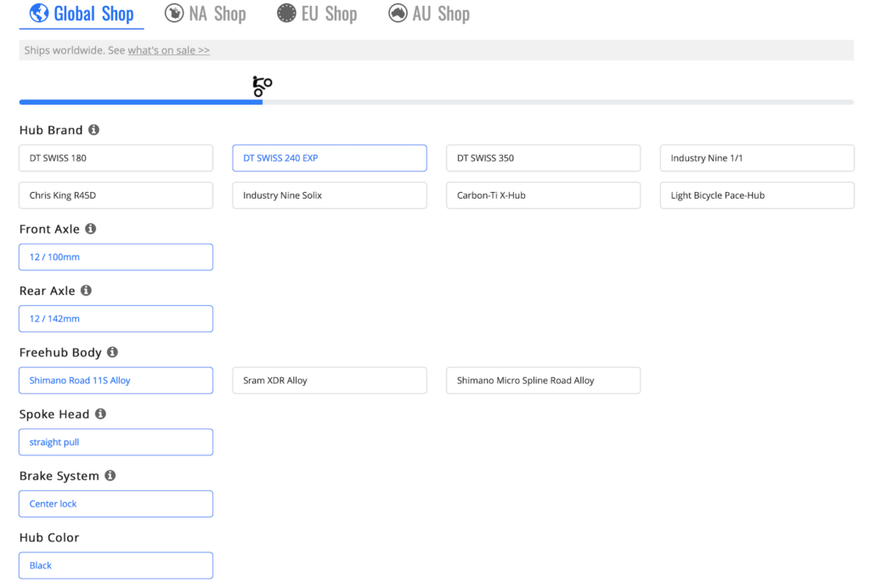Click the Freehub Body info icon
This screenshot has height=588, width=870.
pos(112,352)
